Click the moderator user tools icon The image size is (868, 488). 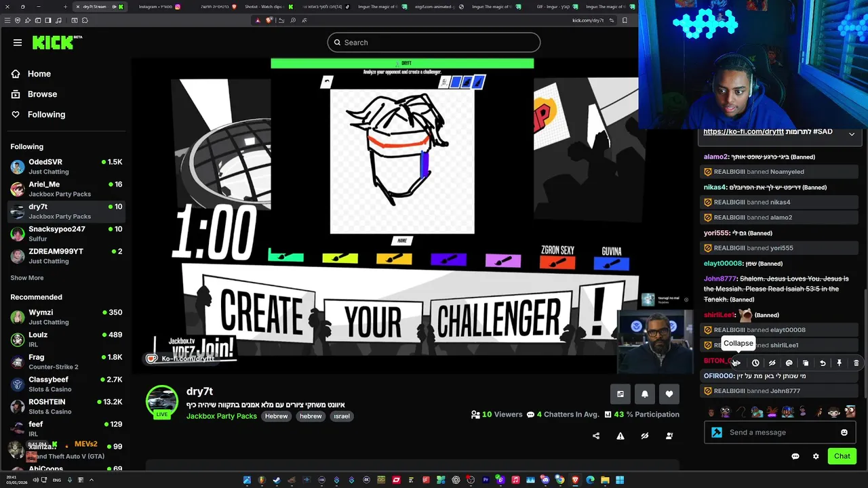coord(669,436)
